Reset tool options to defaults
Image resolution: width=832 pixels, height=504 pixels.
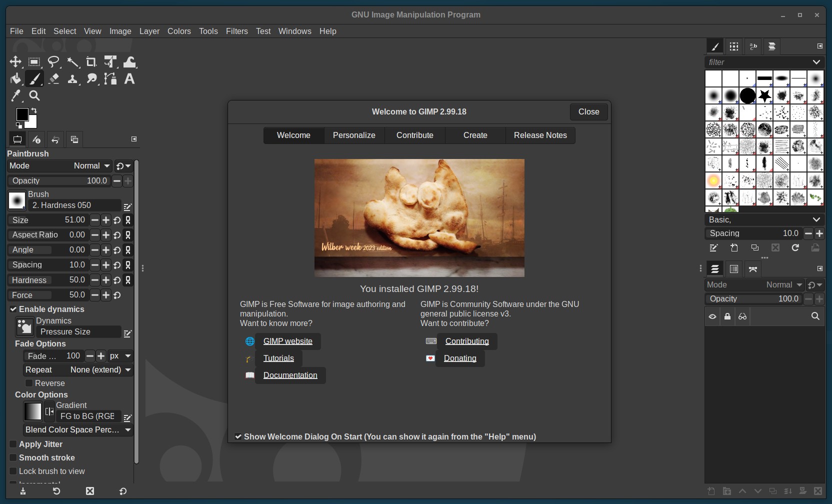click(123, 491)
